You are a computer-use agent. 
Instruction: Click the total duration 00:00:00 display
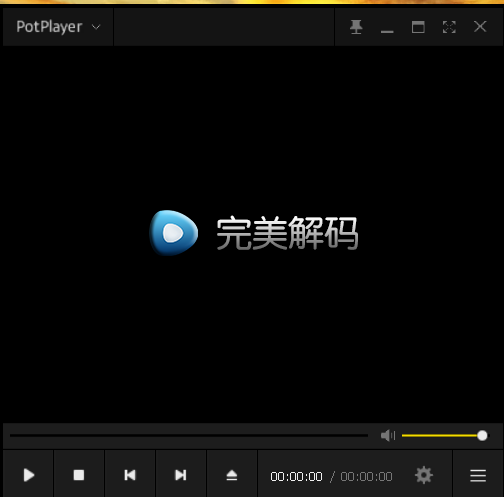[366, 477]
